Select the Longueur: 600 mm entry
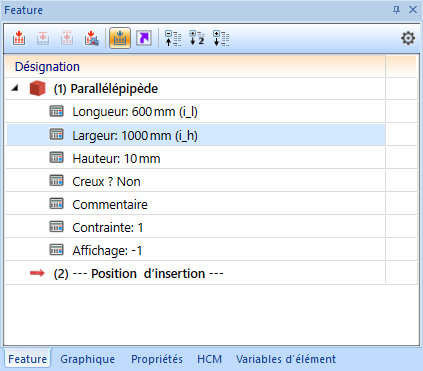Screen dimensions: 423x371 (x=135, y=112)
